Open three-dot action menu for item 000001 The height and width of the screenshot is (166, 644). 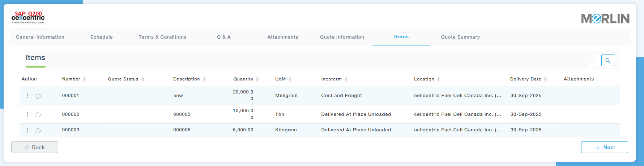coord(28,96)
